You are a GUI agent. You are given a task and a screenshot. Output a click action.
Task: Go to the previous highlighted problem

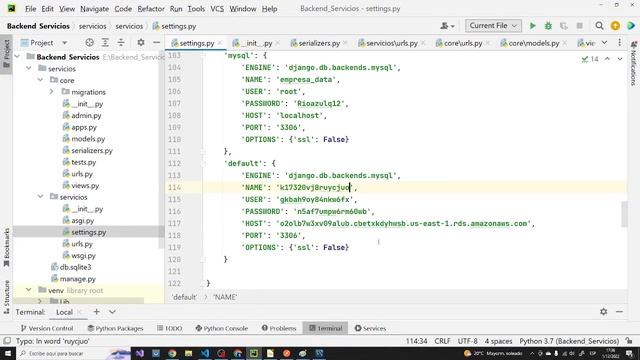coord(607,59)
